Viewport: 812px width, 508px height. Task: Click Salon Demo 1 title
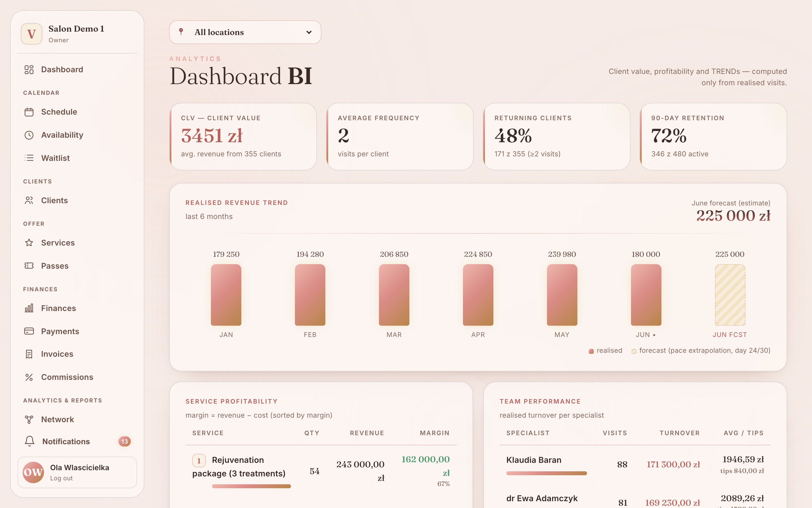tap(76, 29)
